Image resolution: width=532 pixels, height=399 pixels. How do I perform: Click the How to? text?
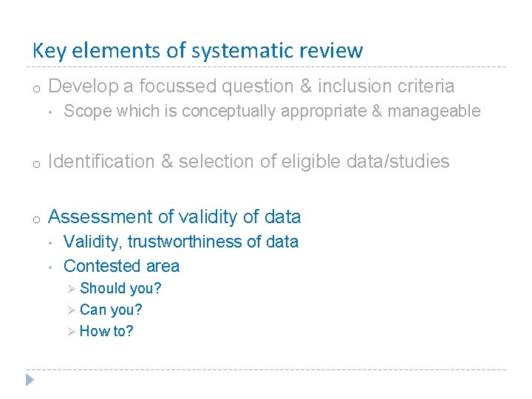[x=106, y=331]
